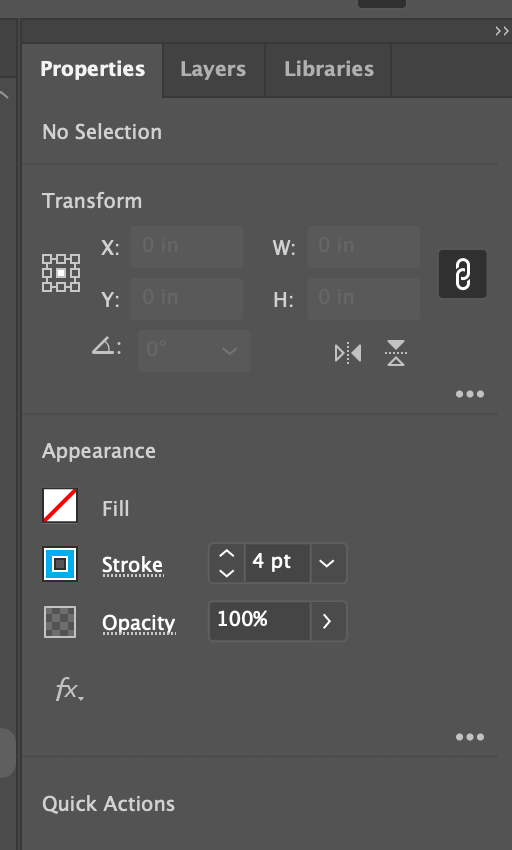Click the 100% opacity field
Viewport: 512px width, 850px height.
260,621
